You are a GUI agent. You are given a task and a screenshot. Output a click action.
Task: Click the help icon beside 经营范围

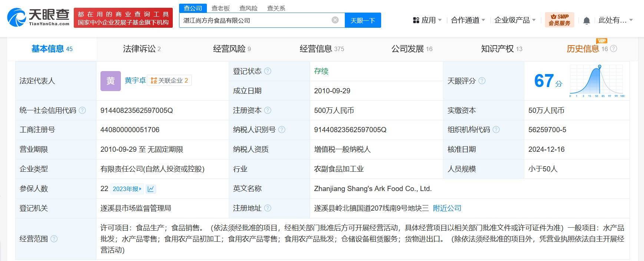point(54,239)
